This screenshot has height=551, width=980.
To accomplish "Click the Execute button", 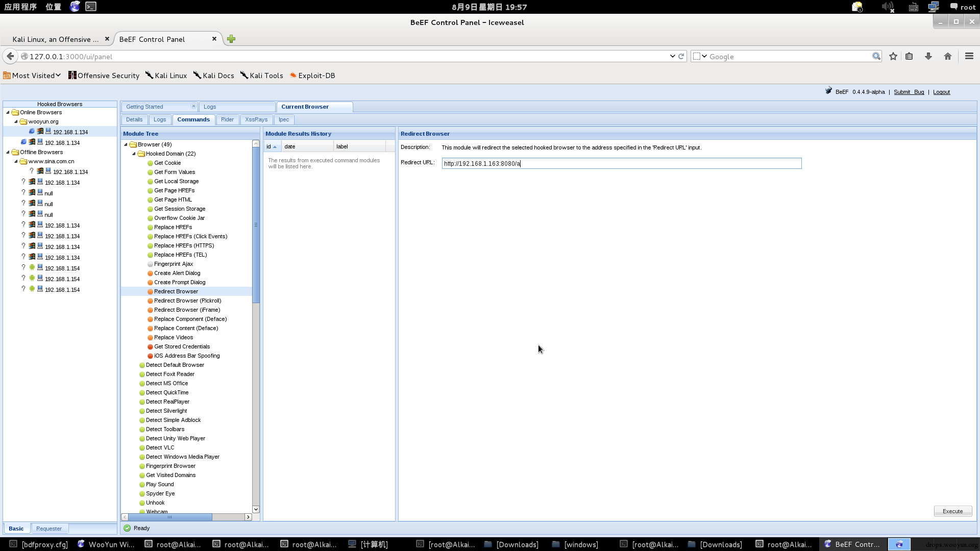I will point(952,511).
